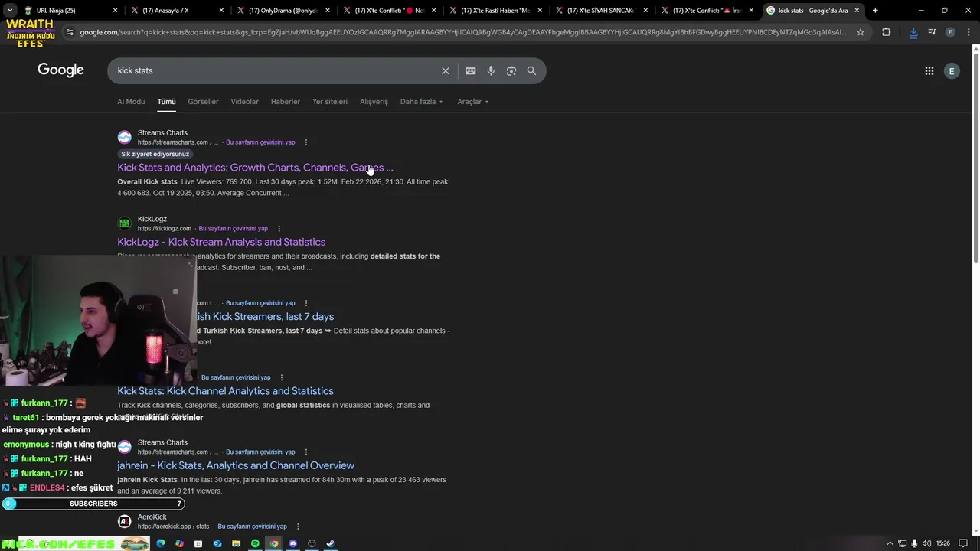Start voice search with the microphone icon
980x551 pixels.
491,70
